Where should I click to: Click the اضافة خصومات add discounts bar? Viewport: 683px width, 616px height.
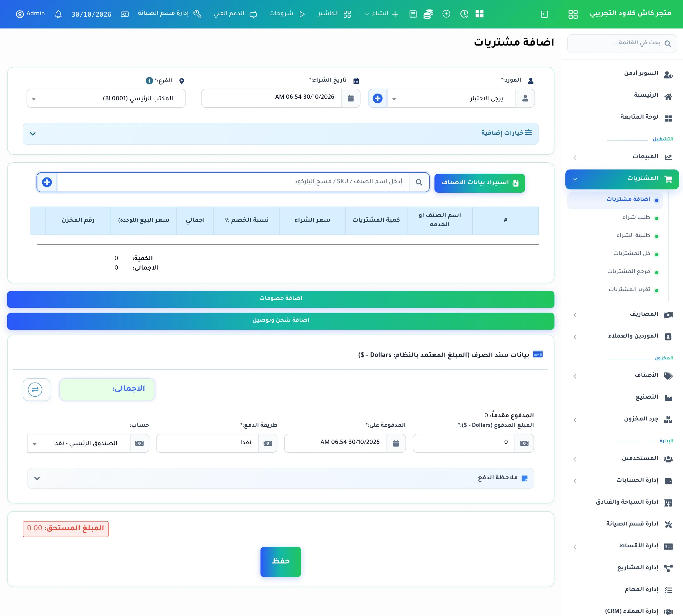280,299
